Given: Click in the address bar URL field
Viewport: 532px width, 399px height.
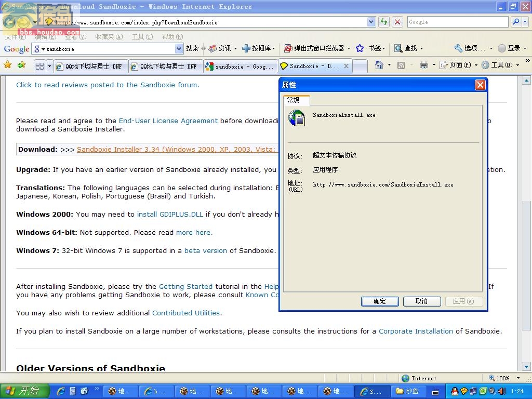Looking at the screenshot, I should point(210,22).
